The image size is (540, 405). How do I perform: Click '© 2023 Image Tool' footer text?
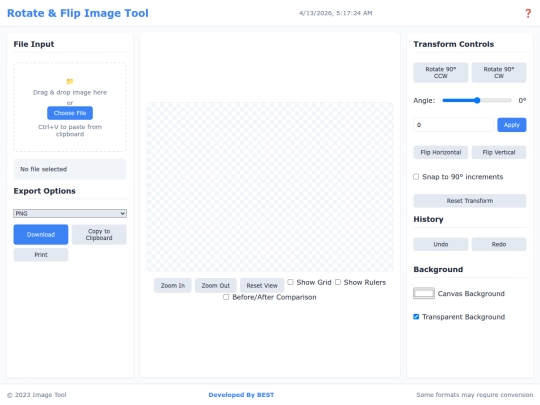(x=37, y=395)
